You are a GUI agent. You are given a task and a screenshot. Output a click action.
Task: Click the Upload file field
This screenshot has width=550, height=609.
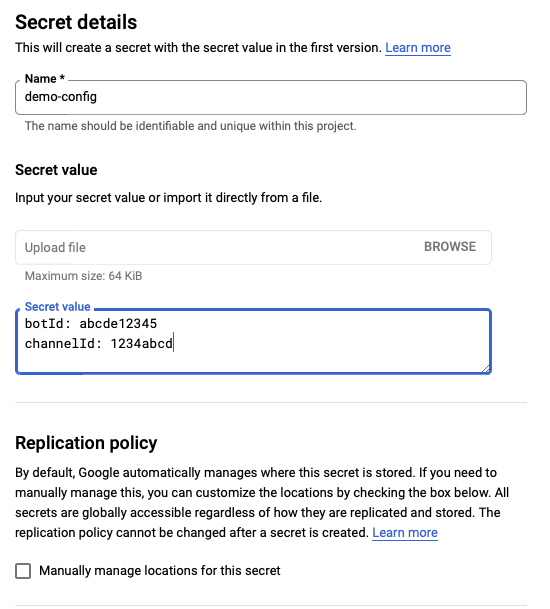pos(253,247)
